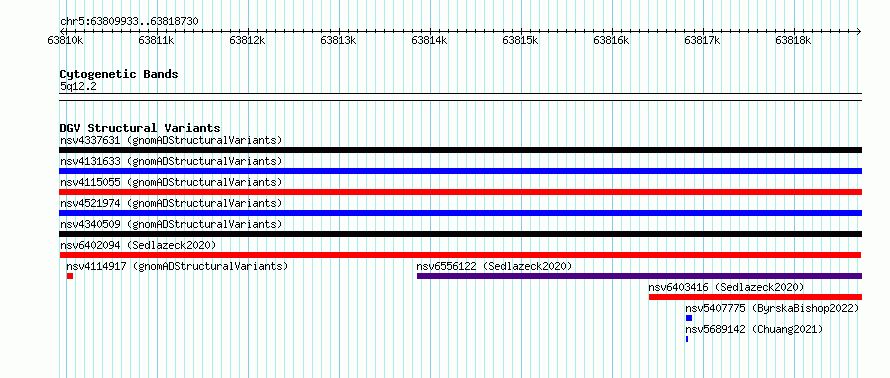This screenshot has height=378, width=890.
Task: Click the nsv6403416 Sedlazeck2020 variant label
Action: click(727, 287)
